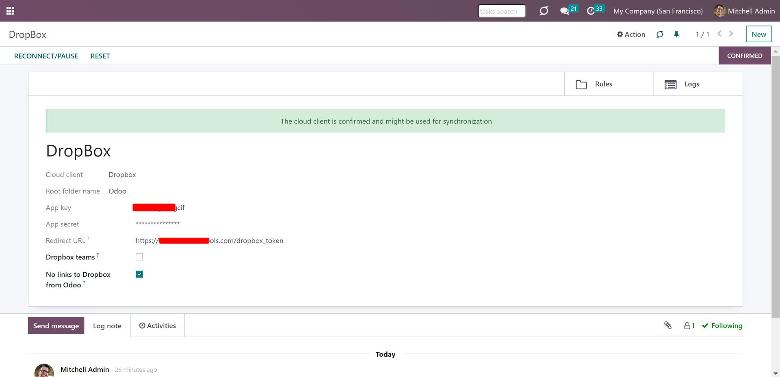Enable the Dropbox teams checkbox

pyautogui.click(x=139, y=257)
